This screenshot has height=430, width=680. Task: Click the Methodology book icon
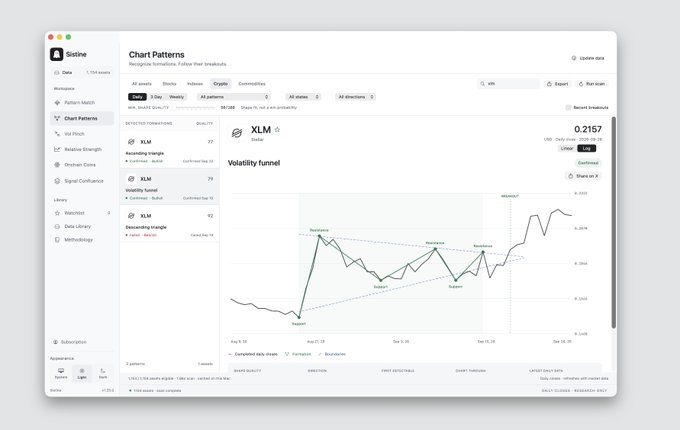(x=57, y=240)
